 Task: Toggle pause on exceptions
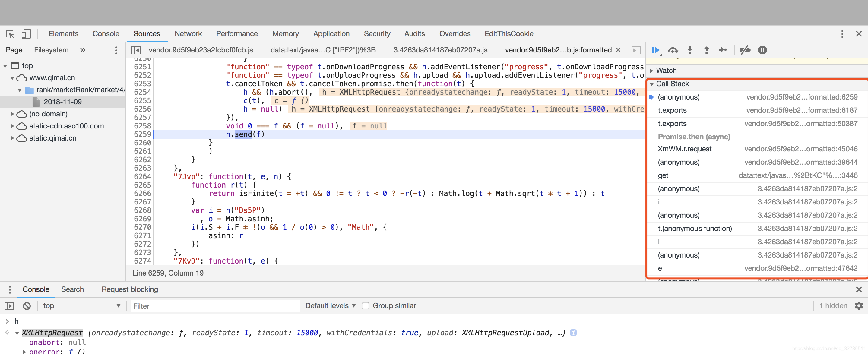pos(762,50)
